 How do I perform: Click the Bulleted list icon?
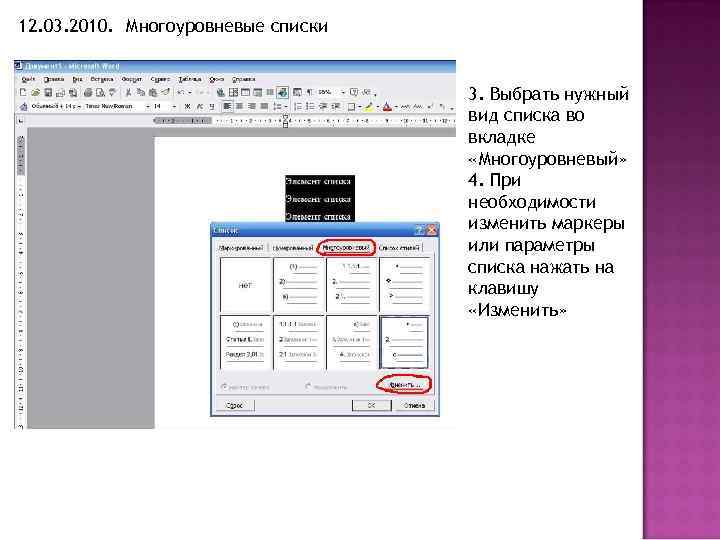click(310, 106)
